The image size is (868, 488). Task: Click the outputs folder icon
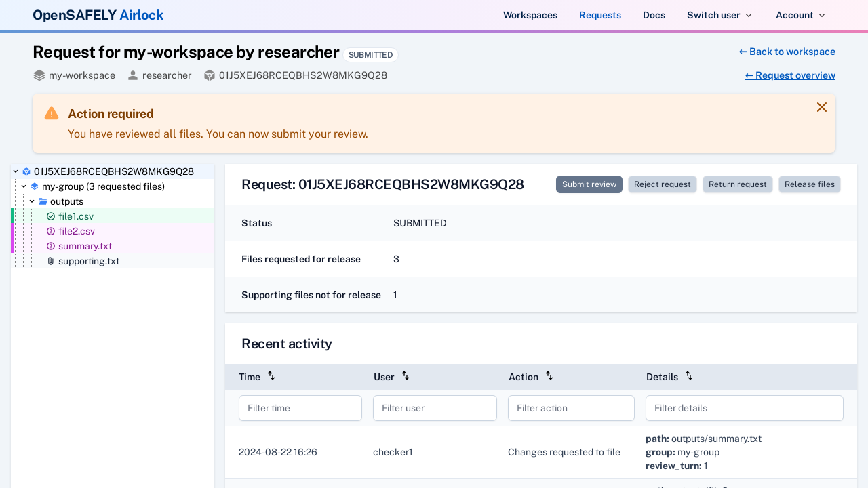point(43,201)
